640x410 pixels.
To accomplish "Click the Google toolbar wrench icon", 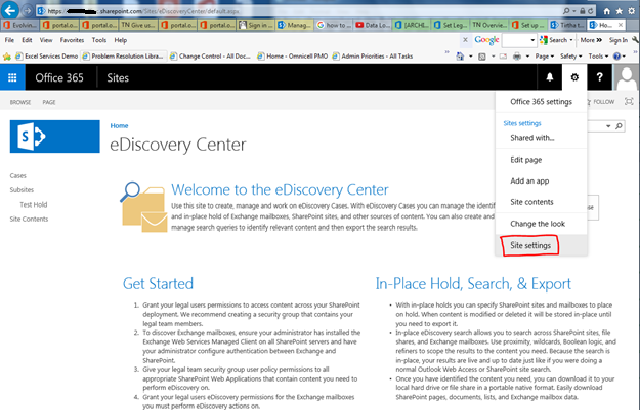I will click(635, 40).
